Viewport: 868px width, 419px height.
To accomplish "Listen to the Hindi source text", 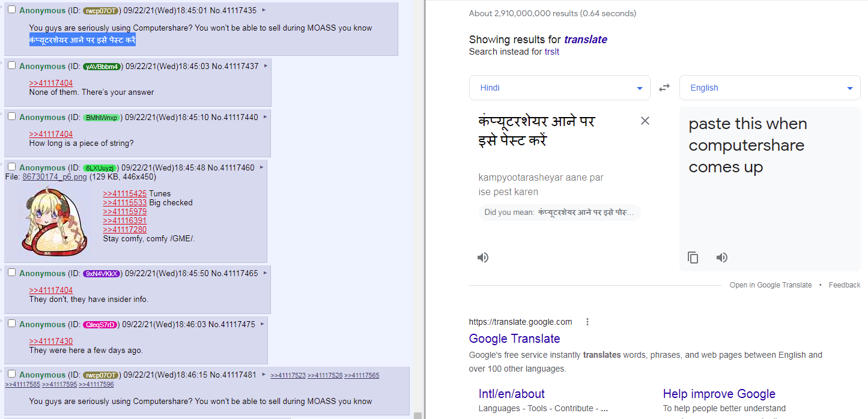I will pyautogui.click(x=483, y=258).
